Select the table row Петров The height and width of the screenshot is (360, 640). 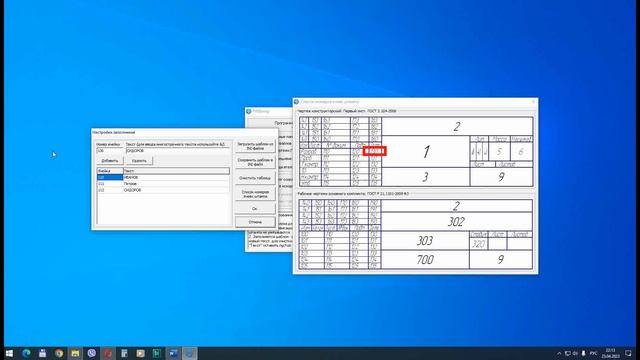click(163, 184)
